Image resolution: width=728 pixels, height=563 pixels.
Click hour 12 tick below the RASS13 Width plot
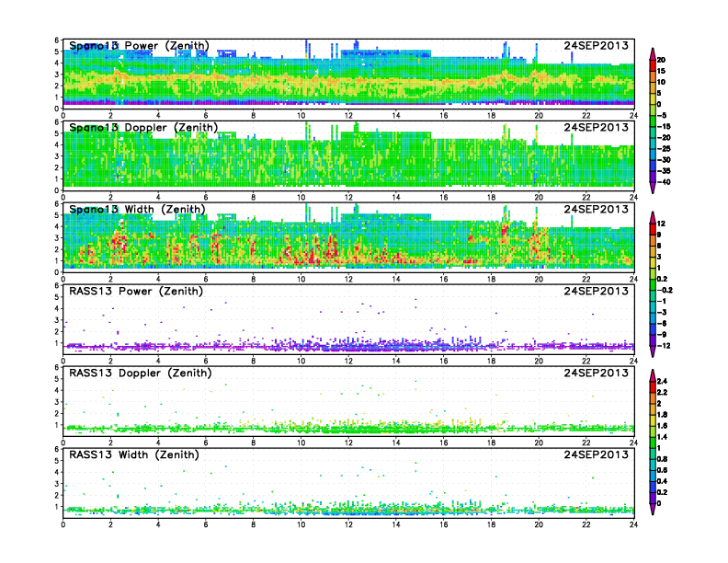pos(348,524)
